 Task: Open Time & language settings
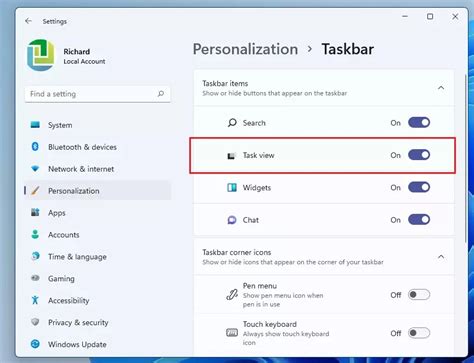97,257
